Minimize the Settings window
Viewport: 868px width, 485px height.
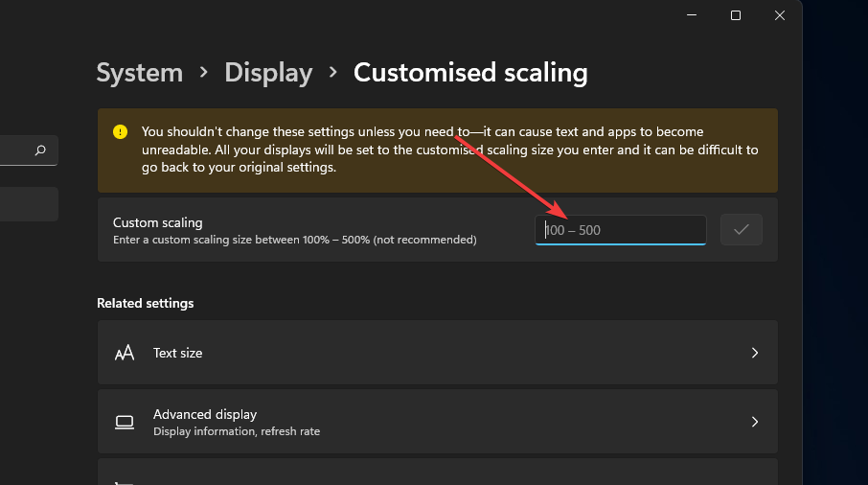[692, 14]
